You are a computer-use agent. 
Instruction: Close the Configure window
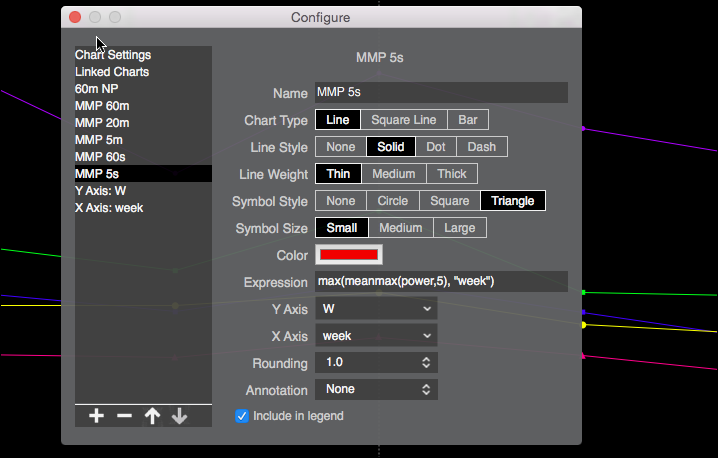pos(75,17)
